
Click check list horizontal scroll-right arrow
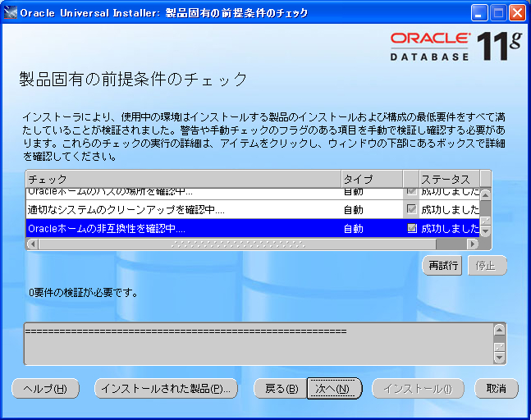[x=473, y=244]
